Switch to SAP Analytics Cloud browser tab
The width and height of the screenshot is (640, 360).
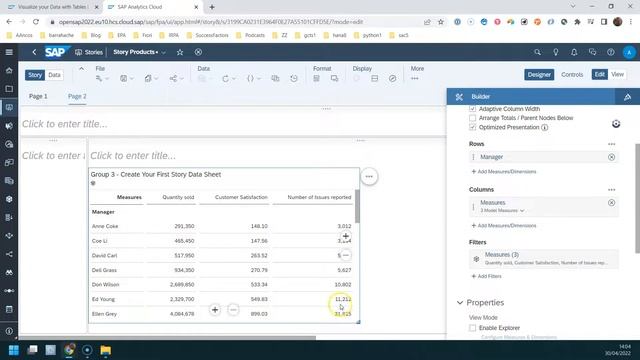(152, 7)
